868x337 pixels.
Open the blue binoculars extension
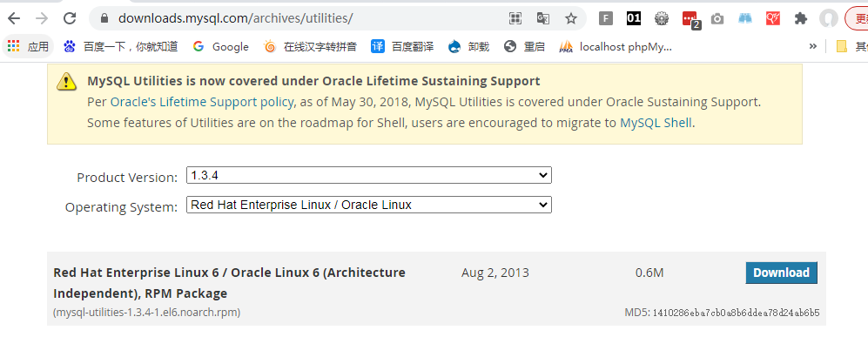[745, 18]
